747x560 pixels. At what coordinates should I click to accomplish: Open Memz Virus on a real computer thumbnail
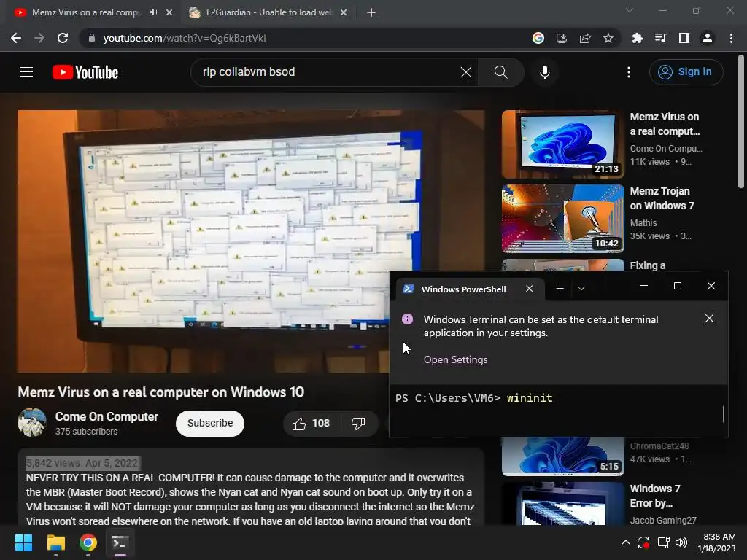pos(562,144)
